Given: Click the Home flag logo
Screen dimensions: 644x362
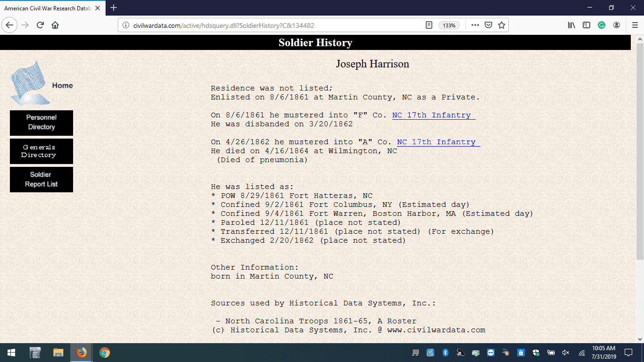Looking at the screenshot, I should click(41, 83).
